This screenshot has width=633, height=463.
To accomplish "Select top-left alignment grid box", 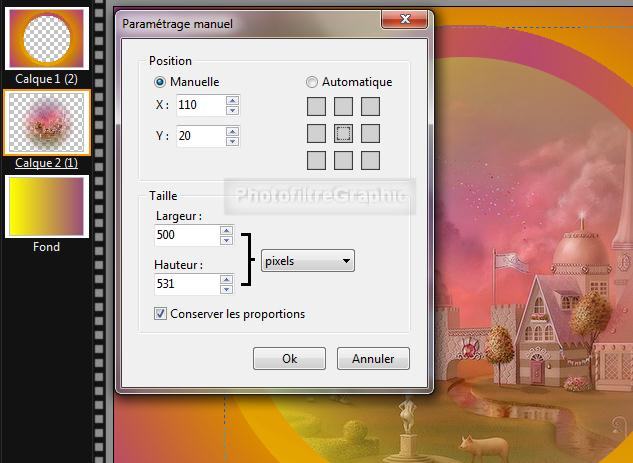I will [x=316, y=106].
